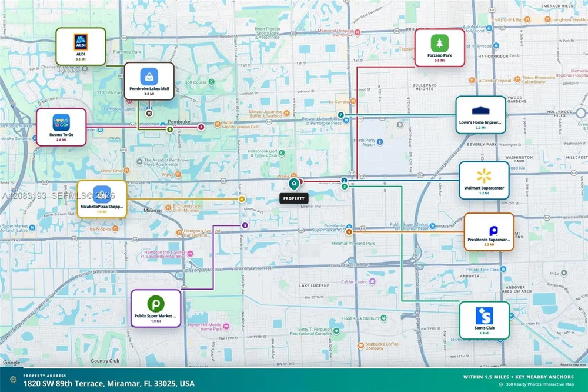
Task: Click the Minato Japanese Buffet pin
Action: coord(287,113)
